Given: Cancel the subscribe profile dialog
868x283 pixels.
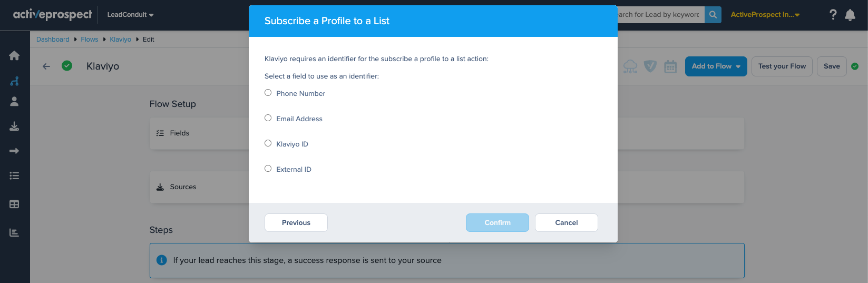Looking at the screenshot, I should pyautogui.click(x=566, y=222).
